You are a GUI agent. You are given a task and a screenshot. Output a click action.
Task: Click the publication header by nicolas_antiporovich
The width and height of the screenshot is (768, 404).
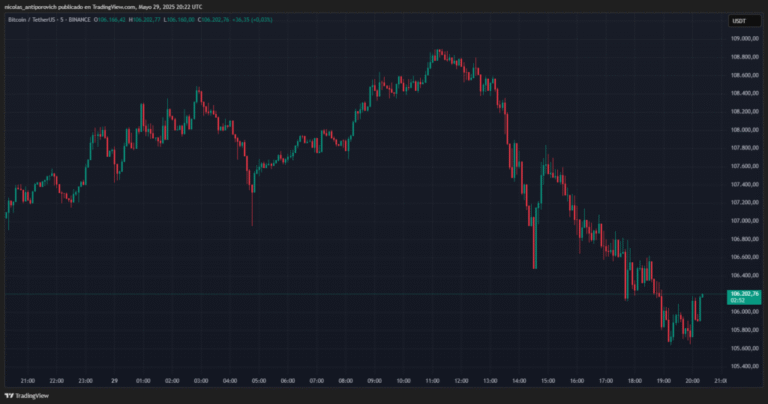[x=103, y=7]
